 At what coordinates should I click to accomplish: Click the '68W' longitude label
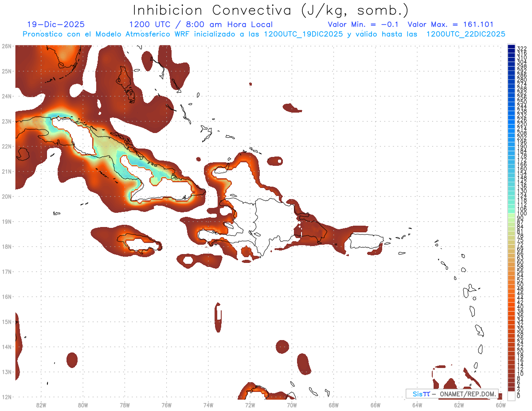click(x=334, y=405)
